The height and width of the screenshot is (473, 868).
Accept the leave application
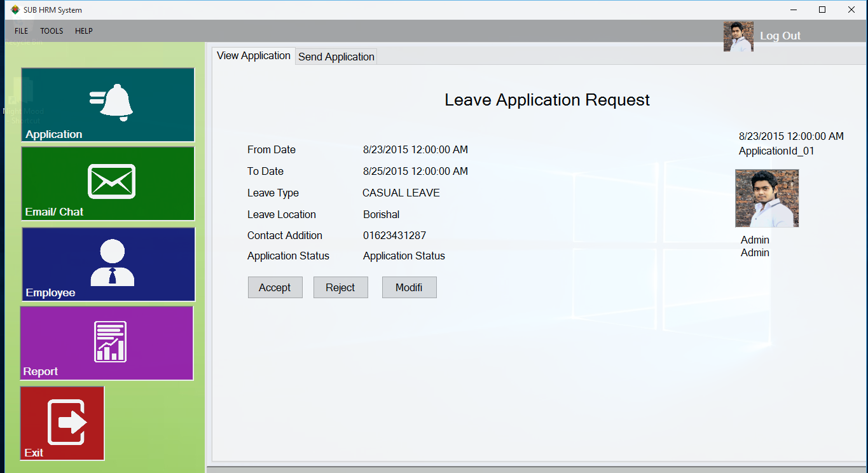click(x=275, y=287)
